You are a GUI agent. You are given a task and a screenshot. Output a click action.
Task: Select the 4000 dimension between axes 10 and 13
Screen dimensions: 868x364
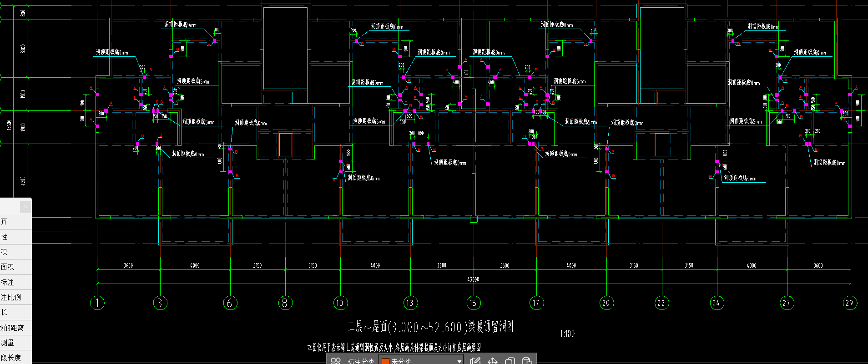coord(375,265)
